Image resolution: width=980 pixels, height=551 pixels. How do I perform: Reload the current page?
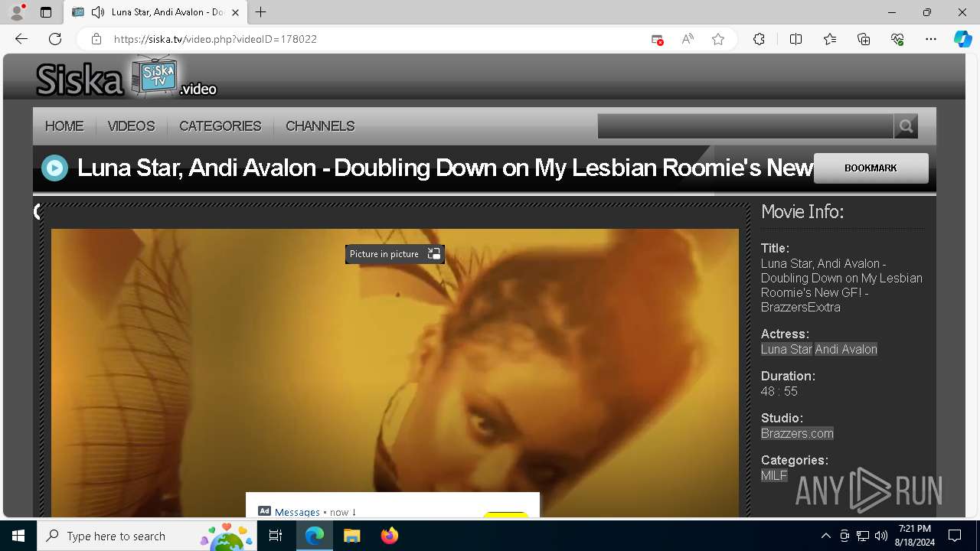click(55, 39)
